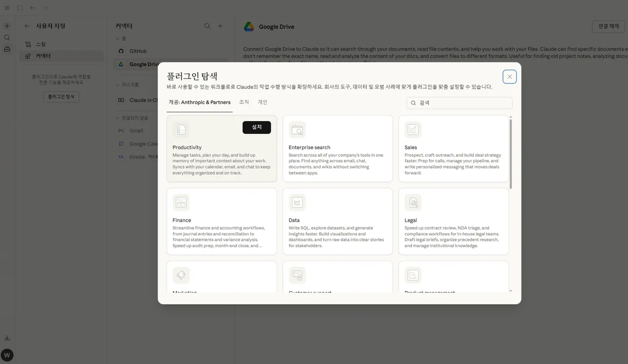This screenshot has height=364, width=628.
Task: Switch to the 조직 tab
Action: point(244,102)
